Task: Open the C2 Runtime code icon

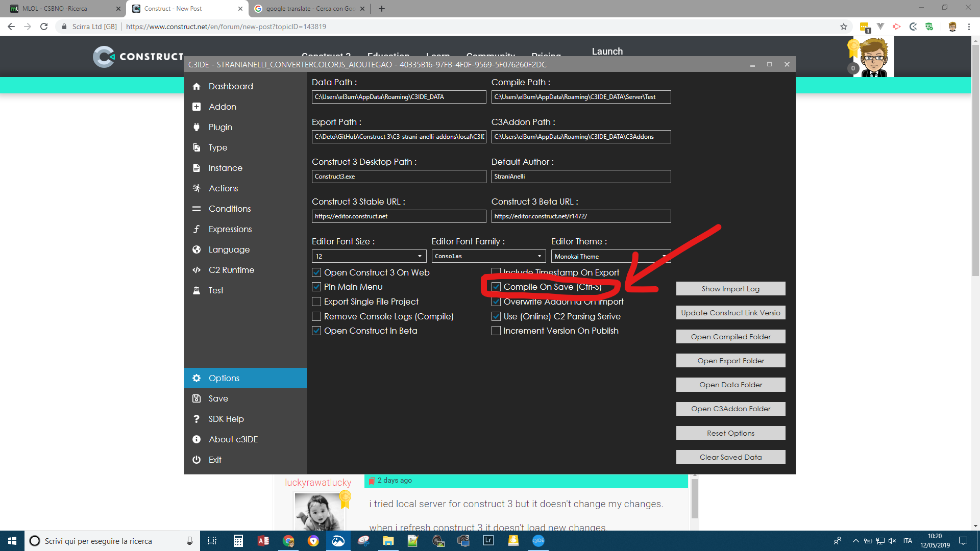Action: click(197, 270)
